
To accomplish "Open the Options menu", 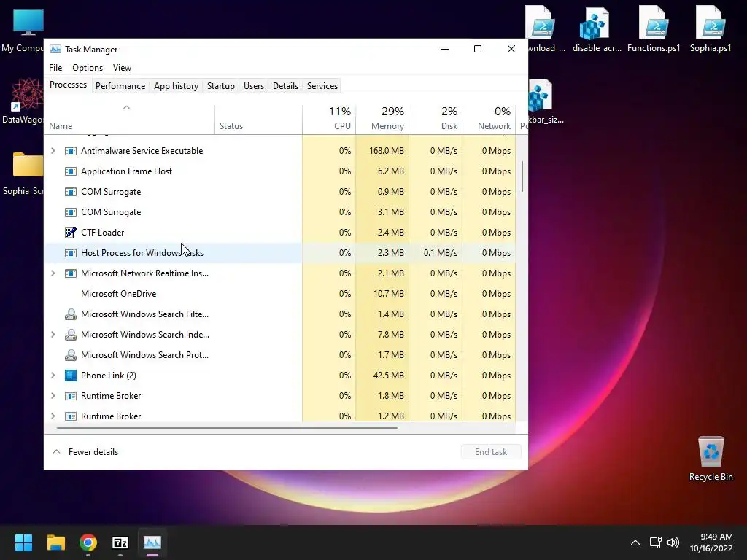I will pos(88,68).
